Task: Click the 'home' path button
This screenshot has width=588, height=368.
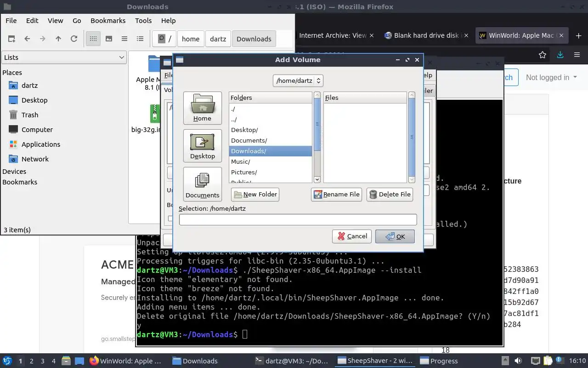Action: [191, 39]
